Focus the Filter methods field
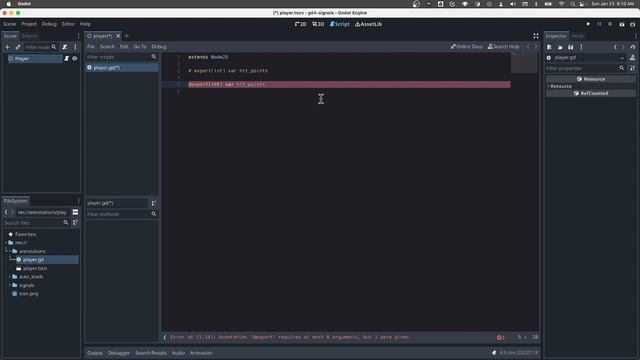The height and width of the screenshot is (360, 640). pos(118,214)
